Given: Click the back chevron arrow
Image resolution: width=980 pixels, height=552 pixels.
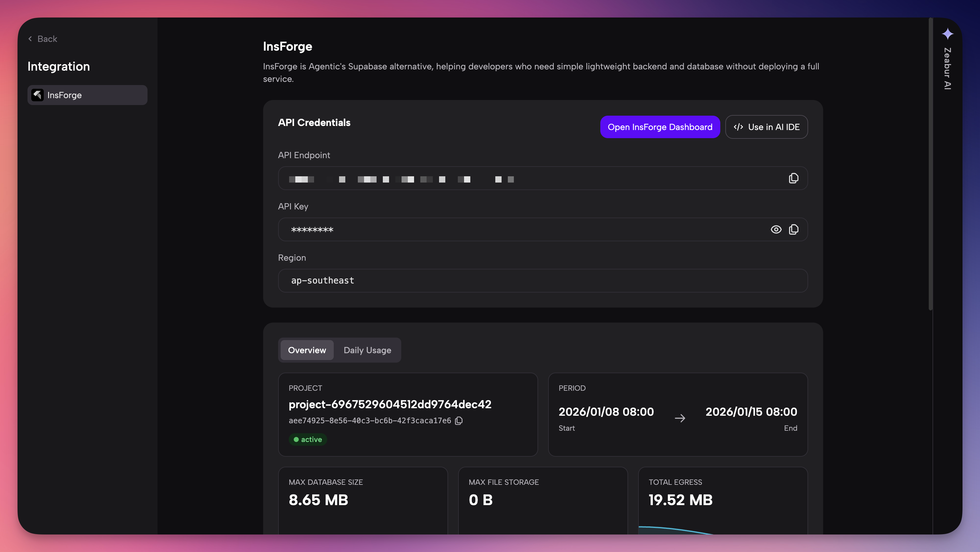Looking at the screenshot, I should pos(30,38).
